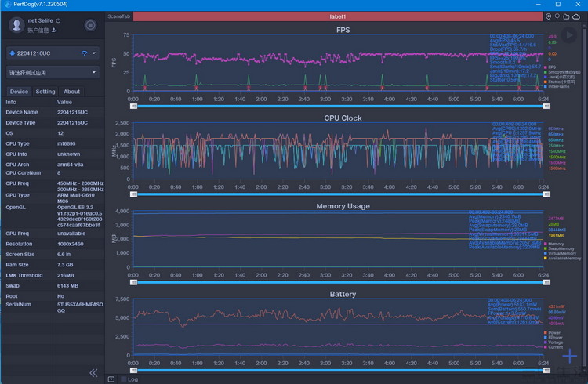Click the SceneTab label
This screenshot has height=384, width=588.
(119, 16)
